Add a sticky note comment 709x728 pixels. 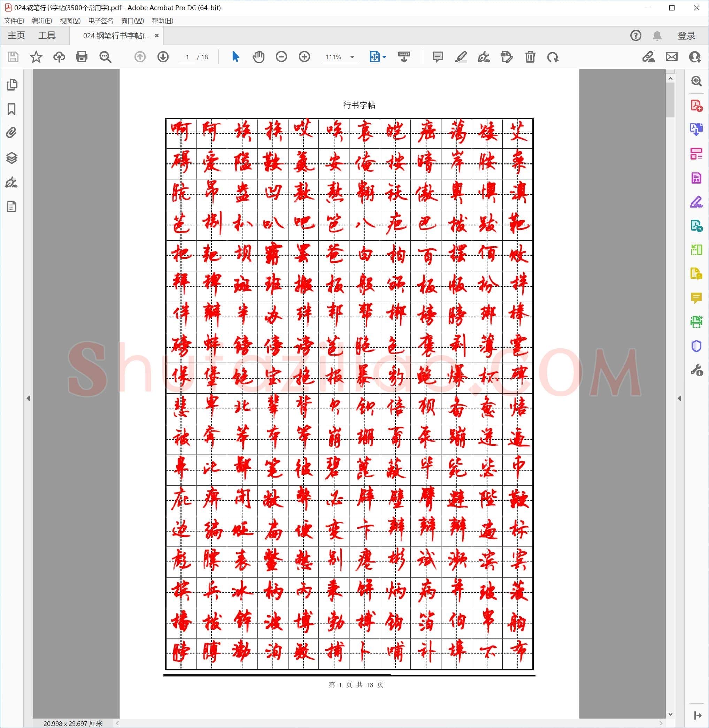[438, 57]
